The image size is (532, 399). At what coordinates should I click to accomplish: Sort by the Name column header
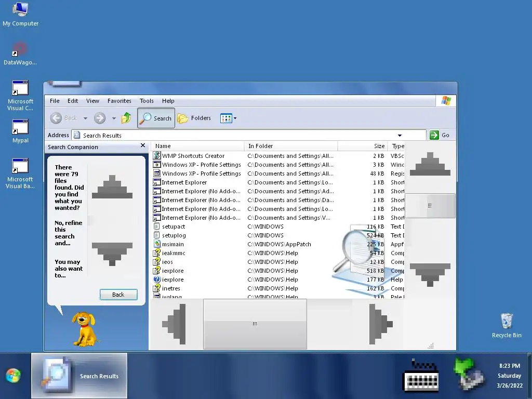pyautogui.click(x=197, y=146)
